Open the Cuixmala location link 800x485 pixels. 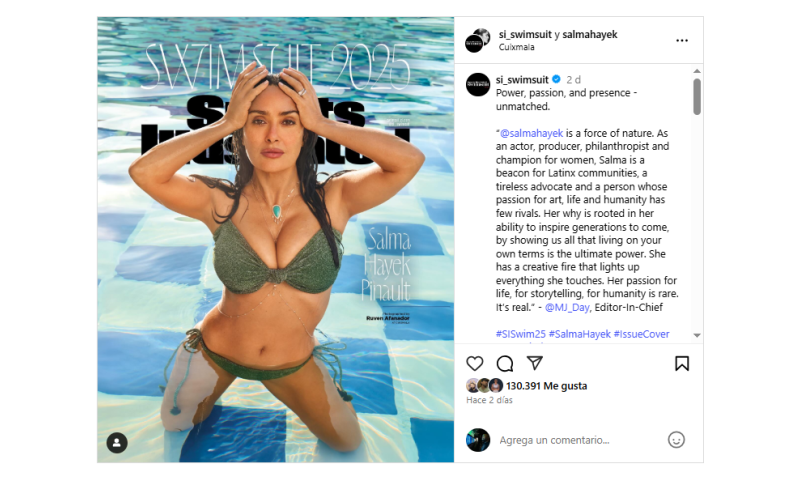[516, 47]
